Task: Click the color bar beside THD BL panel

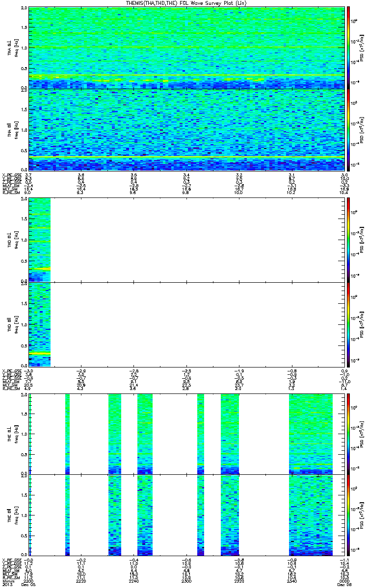Action: point(348,239)
